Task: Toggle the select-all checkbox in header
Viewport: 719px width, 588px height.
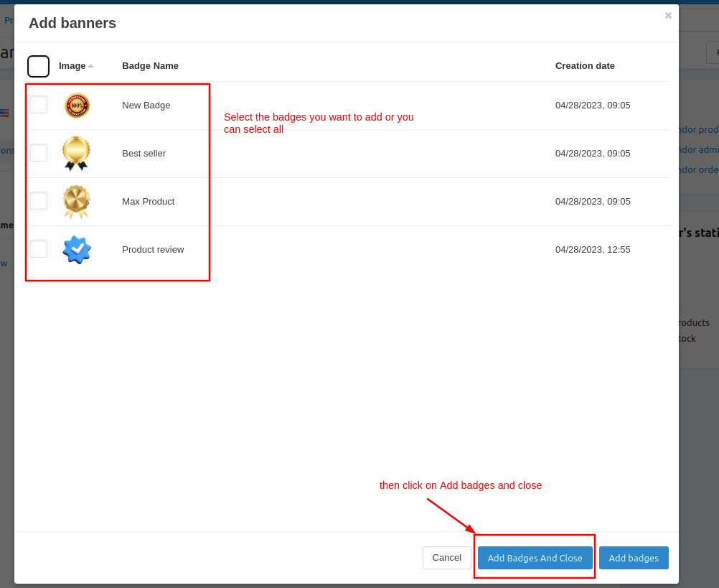Action: 39,66
